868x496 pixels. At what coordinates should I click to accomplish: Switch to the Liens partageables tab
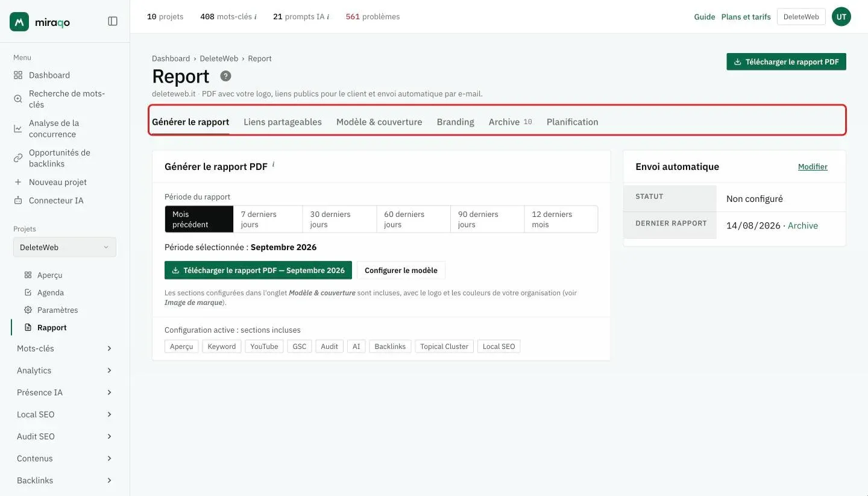point(283,122)
